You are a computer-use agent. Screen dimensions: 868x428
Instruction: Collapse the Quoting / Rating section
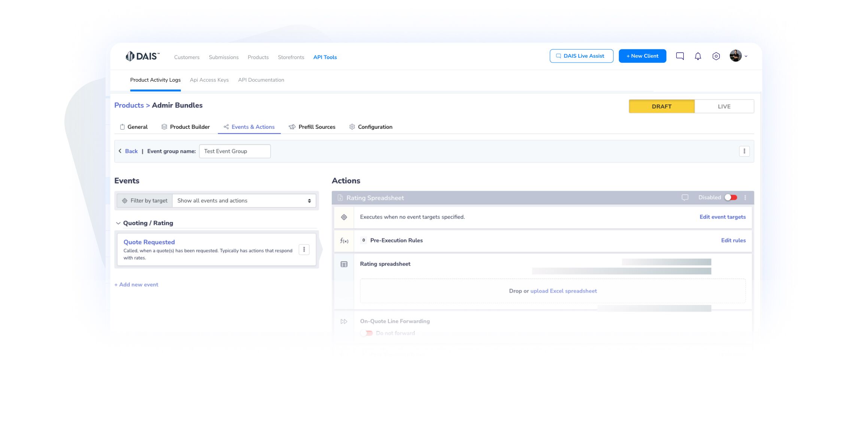coord(118,223)
